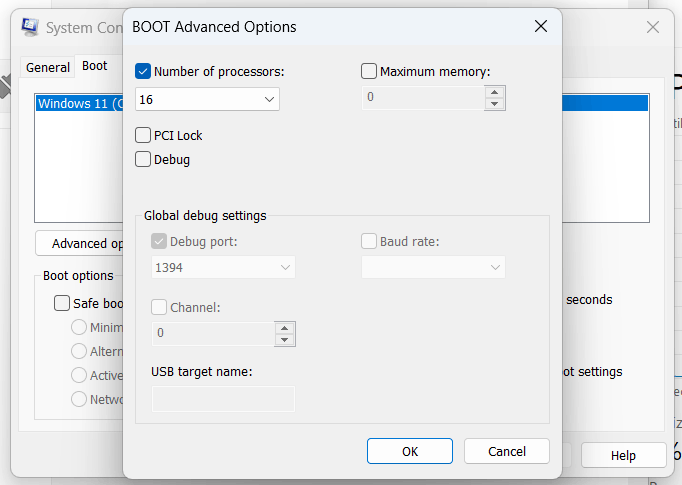Click the System Configuration window icon
The height and width of the screenshot is (485, 682).
point(31,28)
